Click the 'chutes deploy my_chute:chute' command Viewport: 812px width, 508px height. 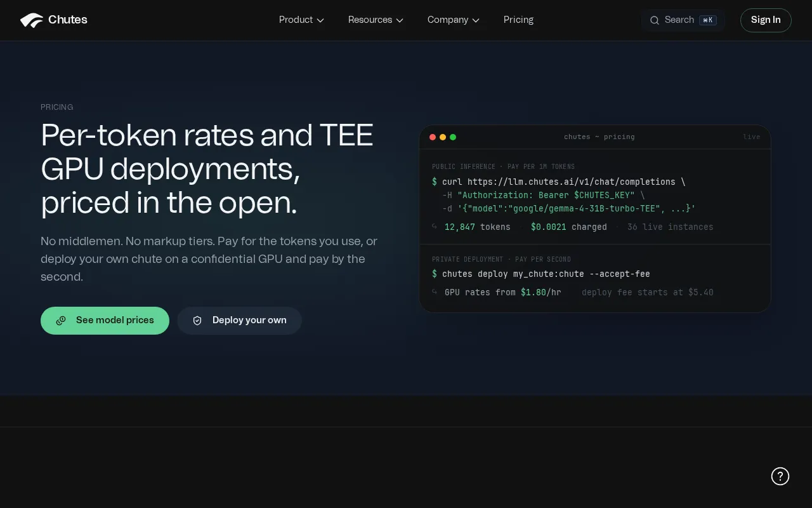541,274
